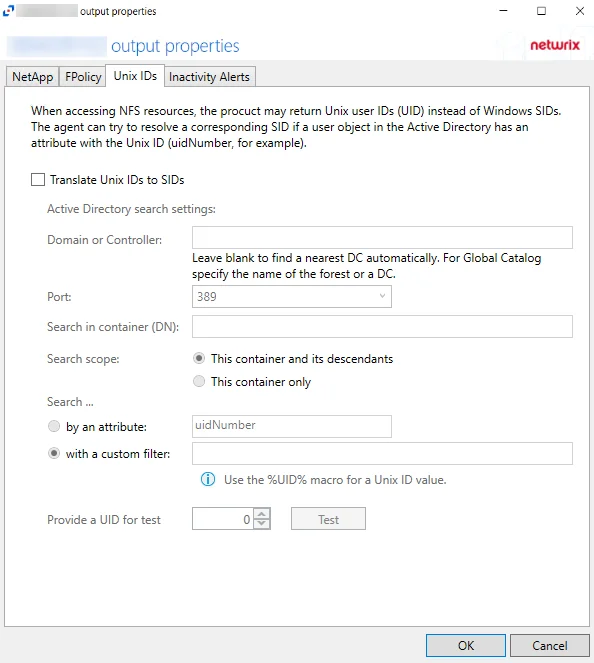Viewport: 594px width, 663px height.
Task: Focus the Domain or Controller field
Action: [x=382, y=238]
